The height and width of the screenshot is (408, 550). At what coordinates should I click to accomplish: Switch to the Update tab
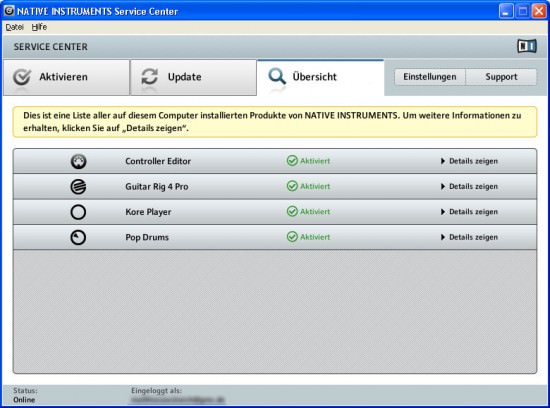pos(193,77)
